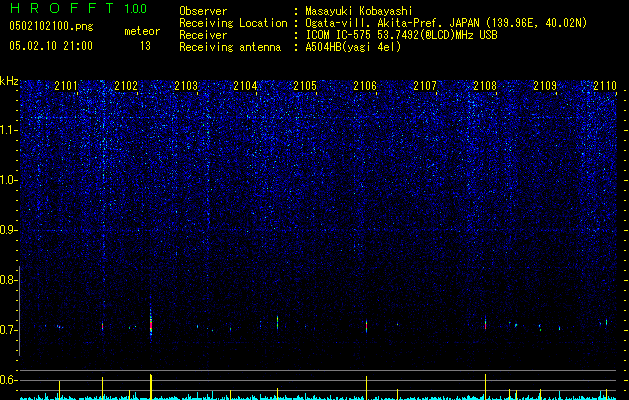Viewport: 629px width, 400px height.
Task: Click the HROFFT 1.0.0 title text
Action: (x=78, y=8)
